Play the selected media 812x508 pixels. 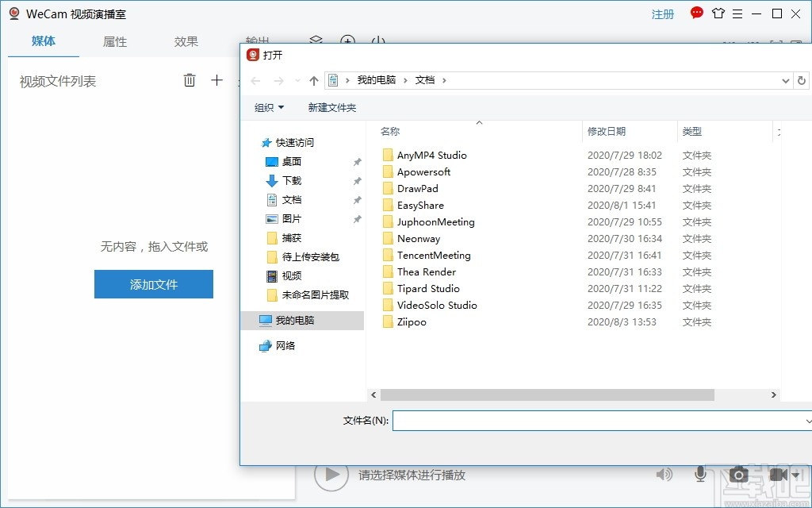[x=331, y=474]
